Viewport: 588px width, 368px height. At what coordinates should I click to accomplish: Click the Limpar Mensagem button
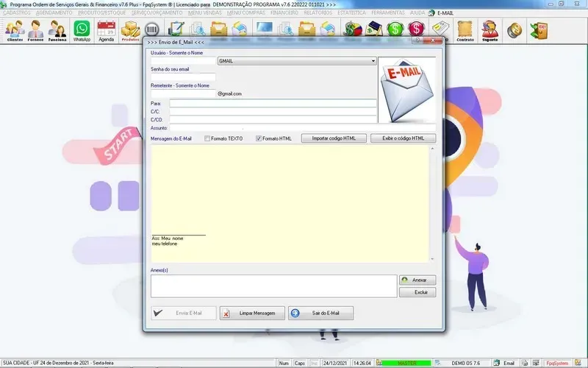(251, 313)
